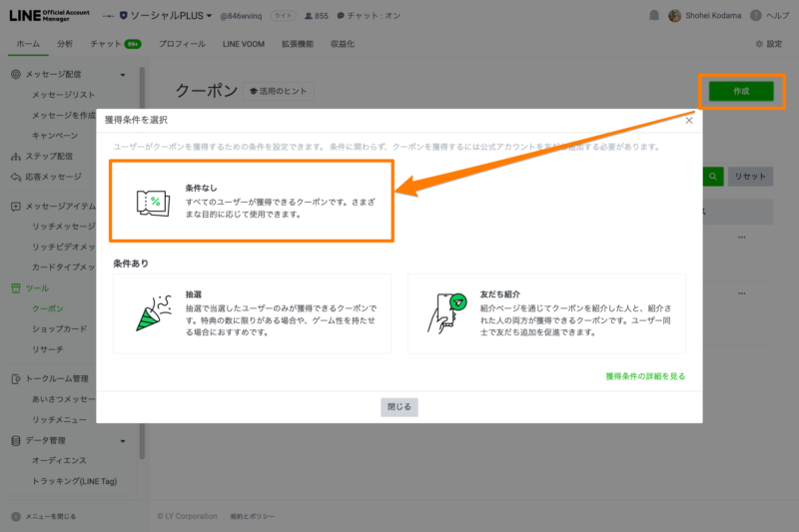This screenshot has width=799, height=532.
Task: Click the friends count 855 icon
Action: (x=309, y=16)
